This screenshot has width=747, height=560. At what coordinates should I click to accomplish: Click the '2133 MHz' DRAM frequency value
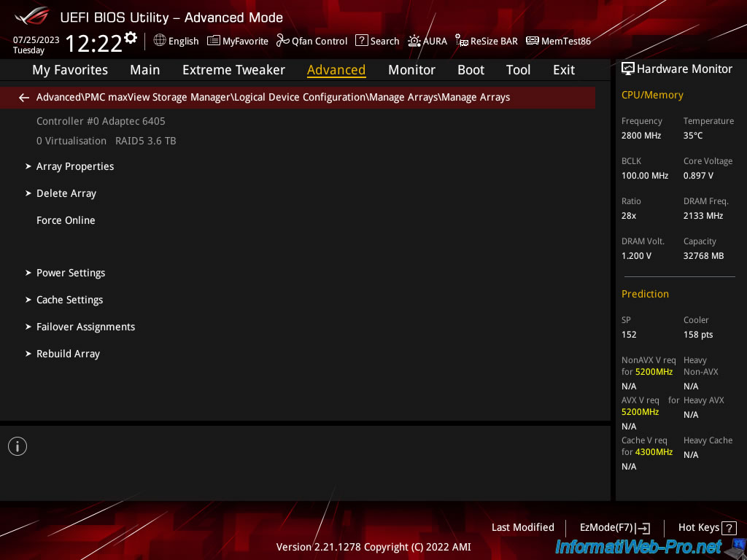[703, 216]
